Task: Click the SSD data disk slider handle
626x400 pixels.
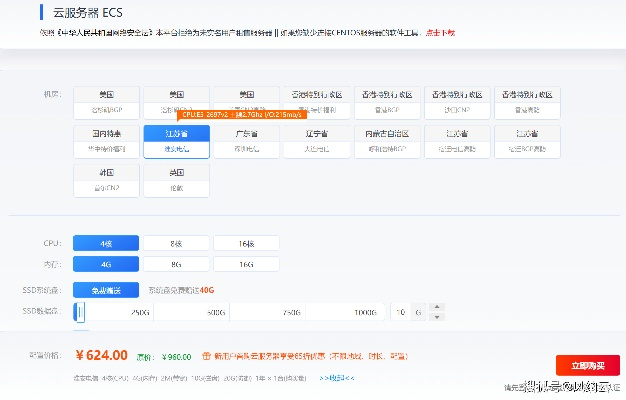Action: (80, 312)
